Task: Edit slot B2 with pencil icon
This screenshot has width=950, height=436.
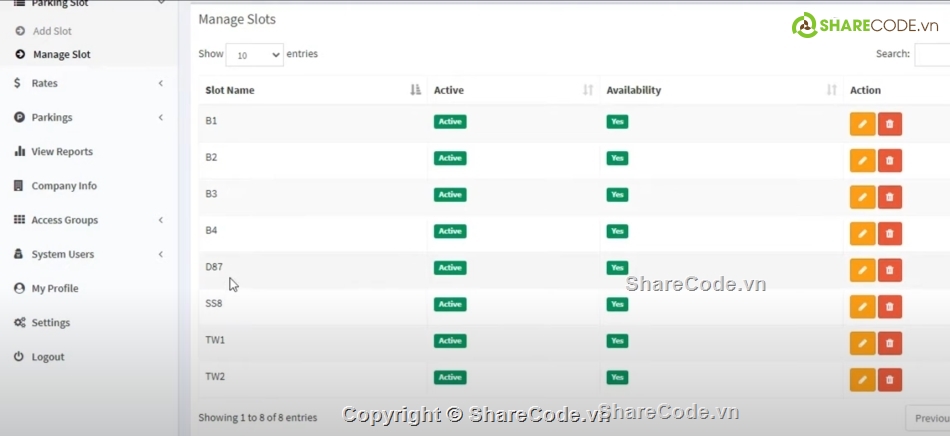Action: [x=862, y=161]
